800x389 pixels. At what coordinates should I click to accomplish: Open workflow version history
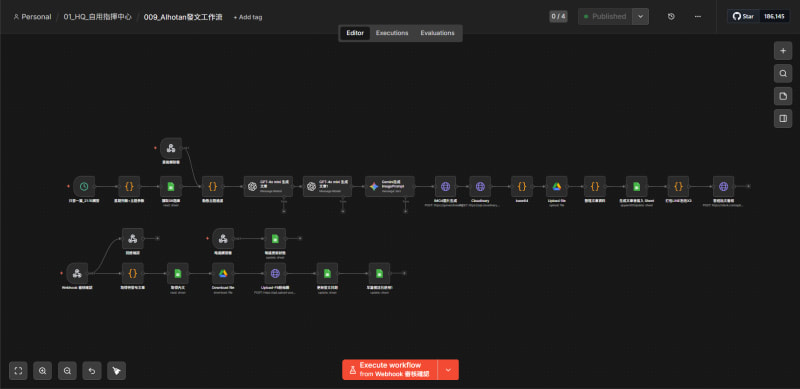(x=671, y=16)
